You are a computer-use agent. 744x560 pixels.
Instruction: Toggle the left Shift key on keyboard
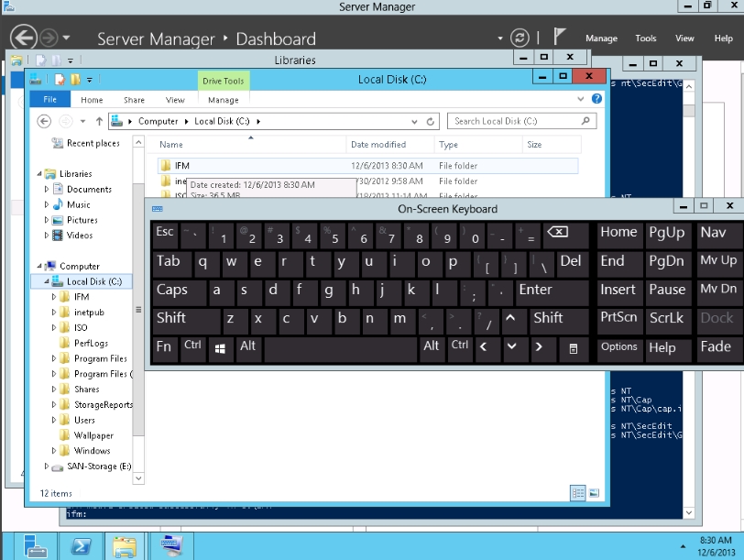pyautogui.click(x=183, y=318)
